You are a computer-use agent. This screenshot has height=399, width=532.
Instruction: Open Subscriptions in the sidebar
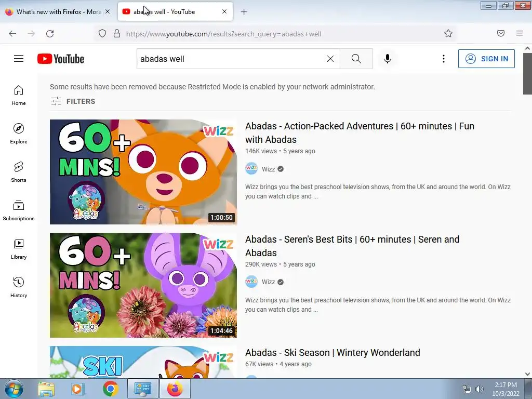click(19, 211)
